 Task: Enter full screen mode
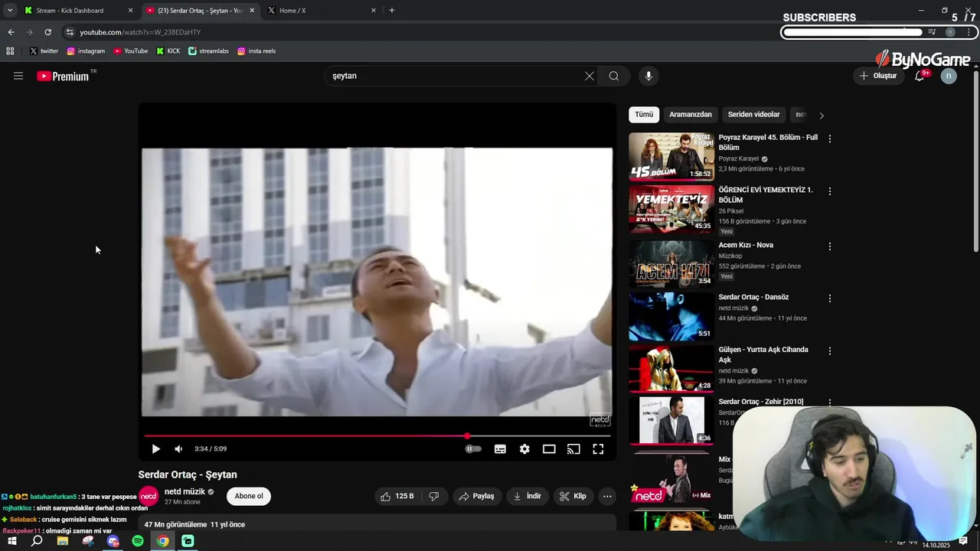[598, 449]
